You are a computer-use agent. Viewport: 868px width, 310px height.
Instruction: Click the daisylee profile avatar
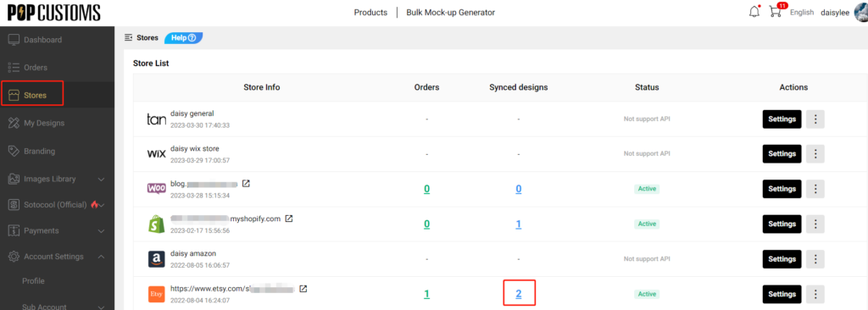[x=859, y=12]
